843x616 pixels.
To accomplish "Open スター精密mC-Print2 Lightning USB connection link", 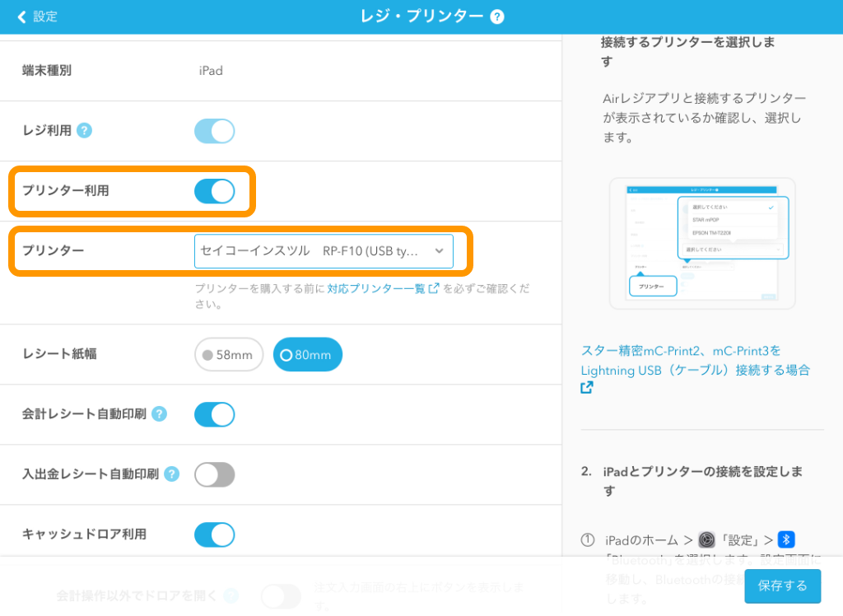I will click(x=695, y=369).
